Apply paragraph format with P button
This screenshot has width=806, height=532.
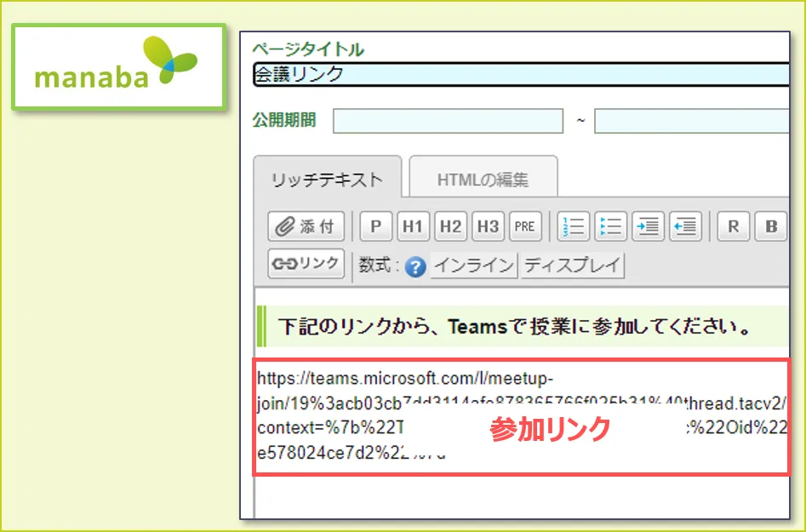[x=375, y=226]
